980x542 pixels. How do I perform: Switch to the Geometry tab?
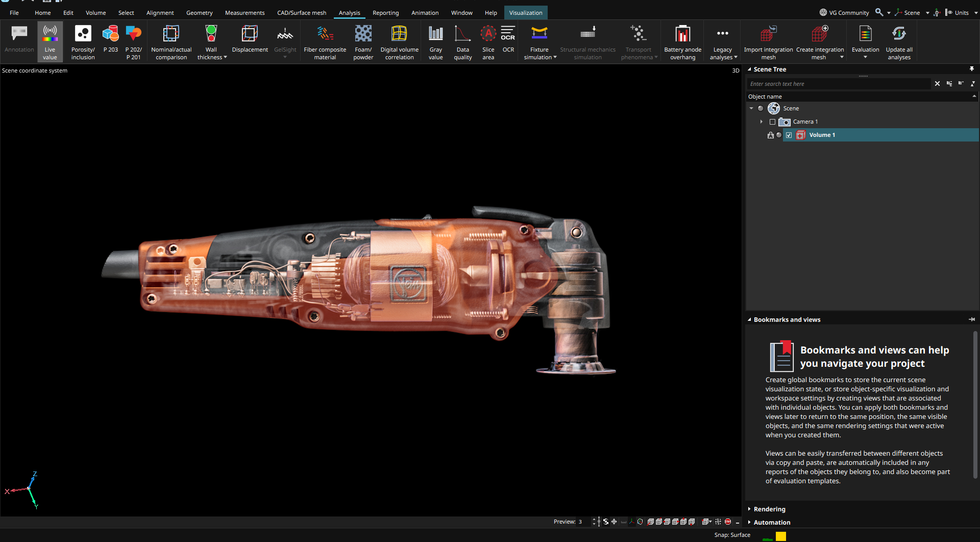click(200, 13)
